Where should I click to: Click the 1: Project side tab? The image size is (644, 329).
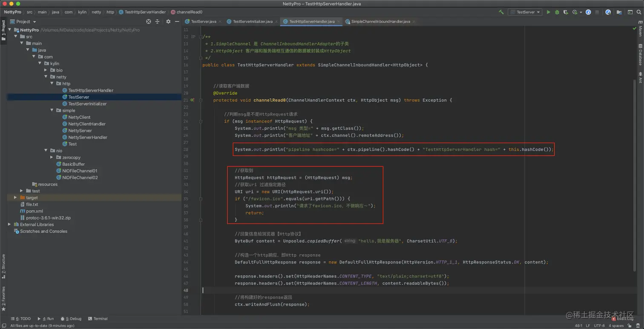3,30
